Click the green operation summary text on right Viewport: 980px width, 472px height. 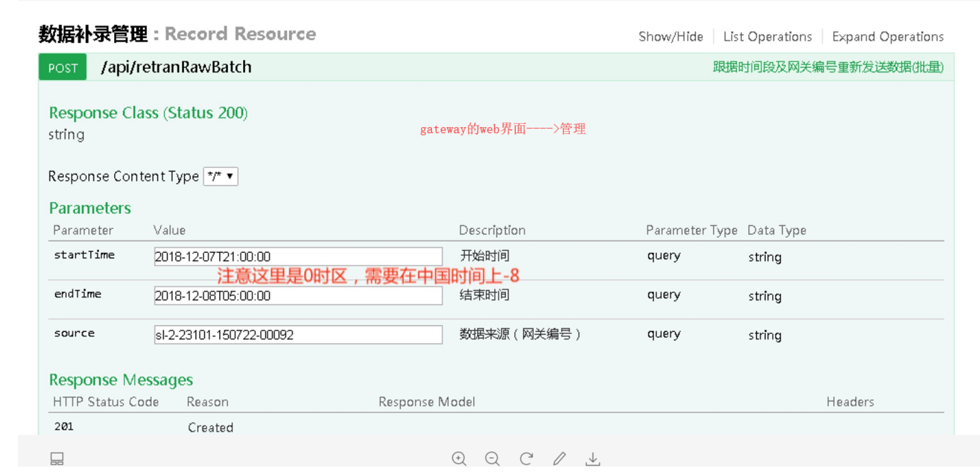[x=828, y=67]
